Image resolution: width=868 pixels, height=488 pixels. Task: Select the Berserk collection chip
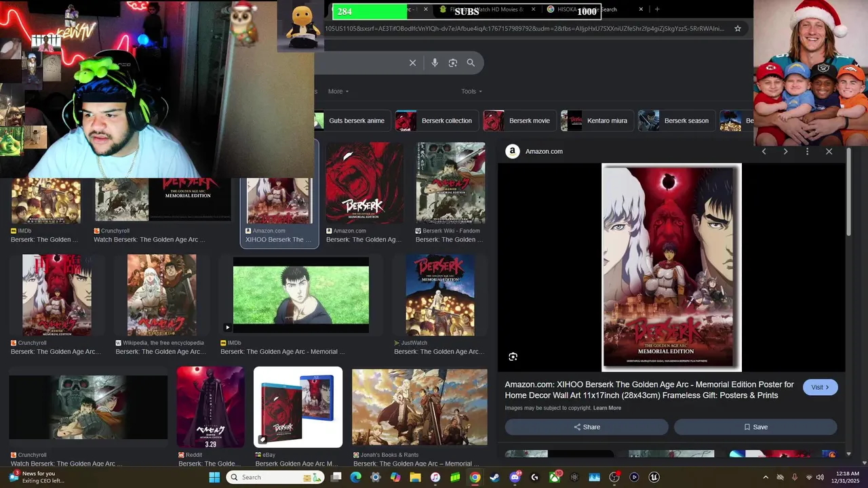point(437,121)
